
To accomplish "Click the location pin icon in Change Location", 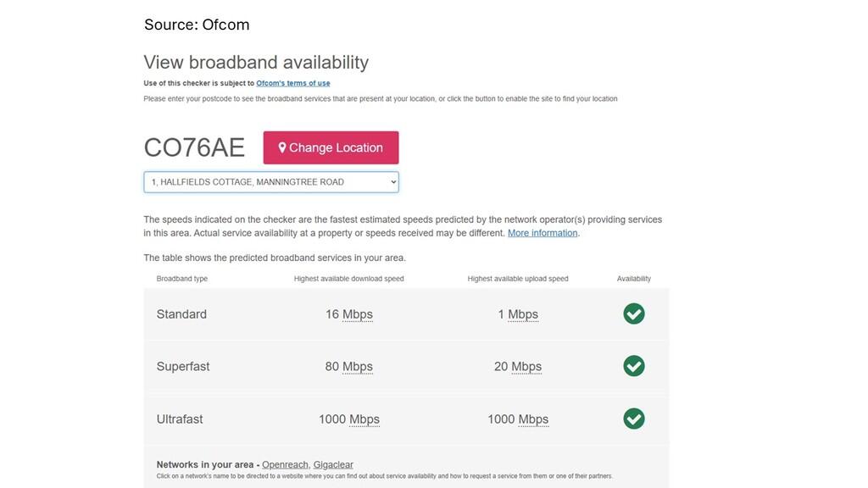I will (281, 147).
